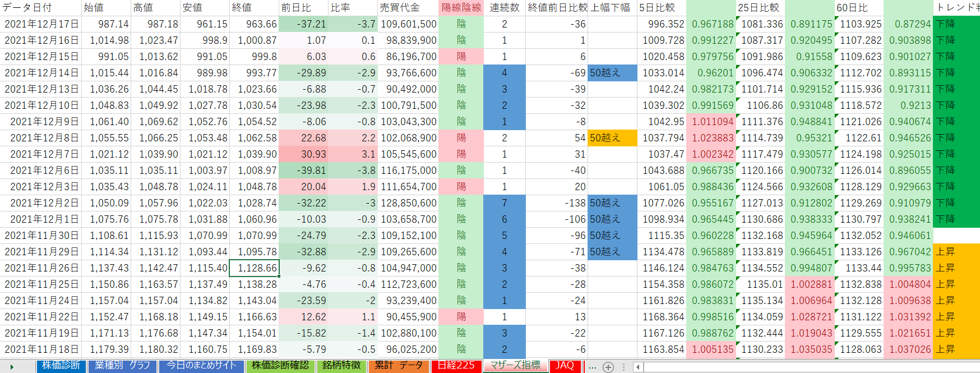Click the horizontal scrollbar track
This screenshot has width=980, height=373.
coord(807,367)
